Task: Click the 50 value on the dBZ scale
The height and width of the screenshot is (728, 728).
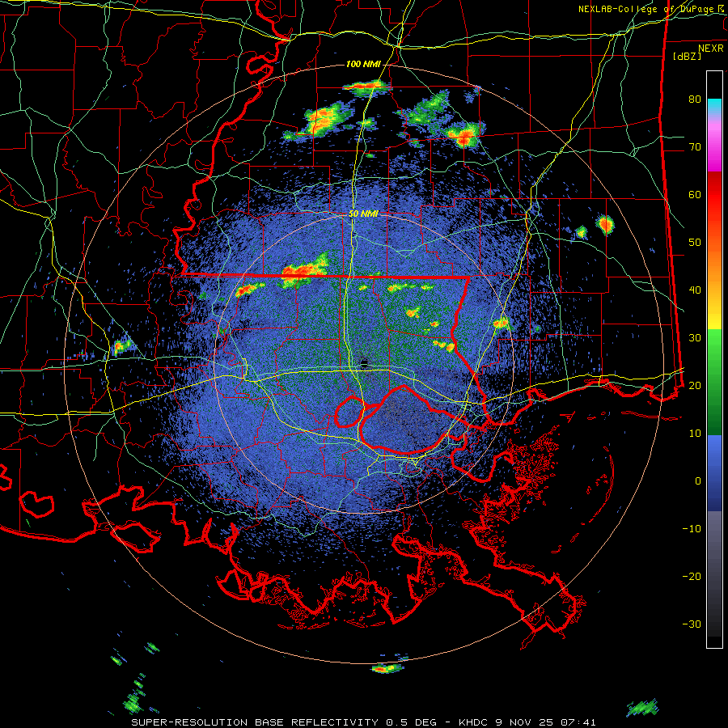Action: 695,243
